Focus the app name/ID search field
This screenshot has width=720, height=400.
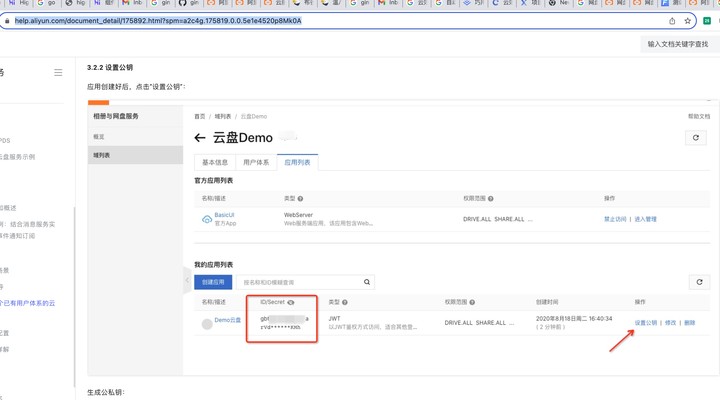pyautogui.click(x=298, y=282)
